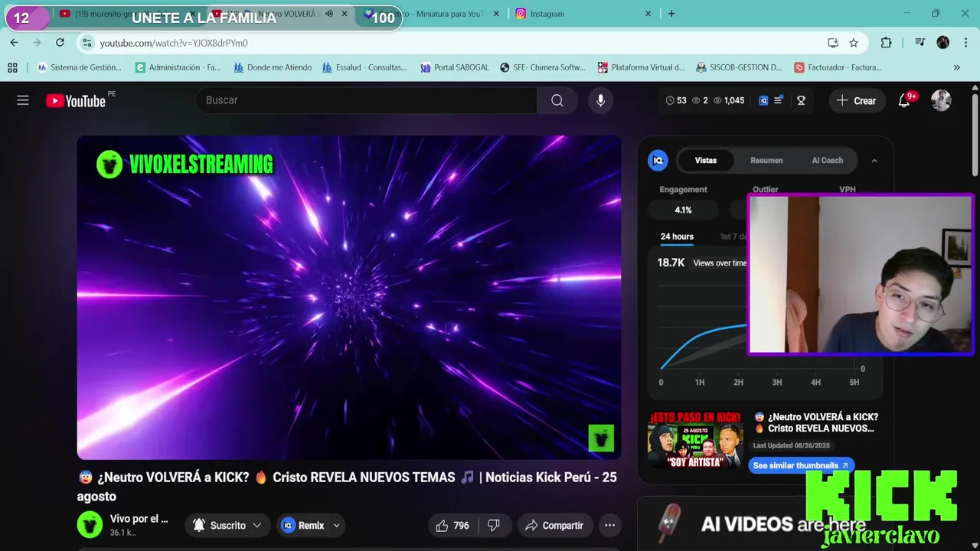Click the 18.7K views over time value
The image size is (980, 551).
point(671,262)
